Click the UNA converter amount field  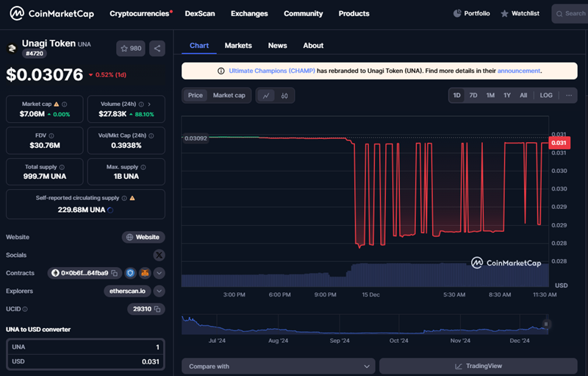coord(85,347)
